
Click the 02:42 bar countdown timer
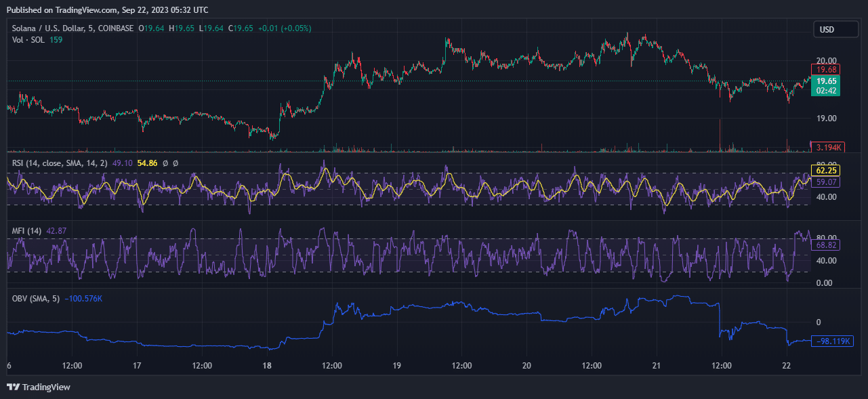[826, 90]
